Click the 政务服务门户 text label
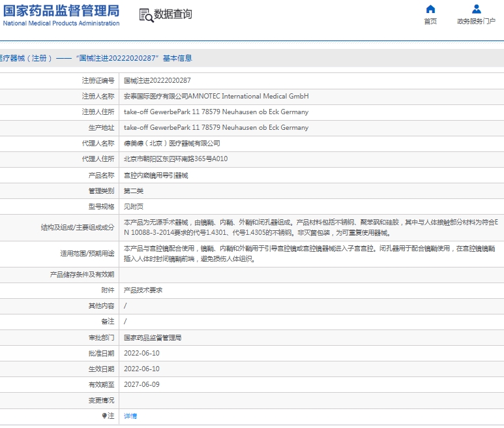This screenshot has width=504, height=428. coord(477,22)
